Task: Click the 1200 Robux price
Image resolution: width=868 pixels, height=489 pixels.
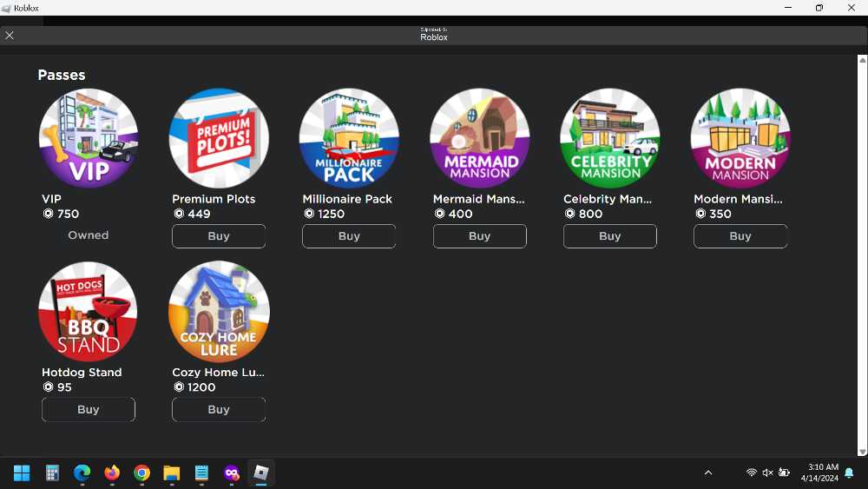Action: 194,387
